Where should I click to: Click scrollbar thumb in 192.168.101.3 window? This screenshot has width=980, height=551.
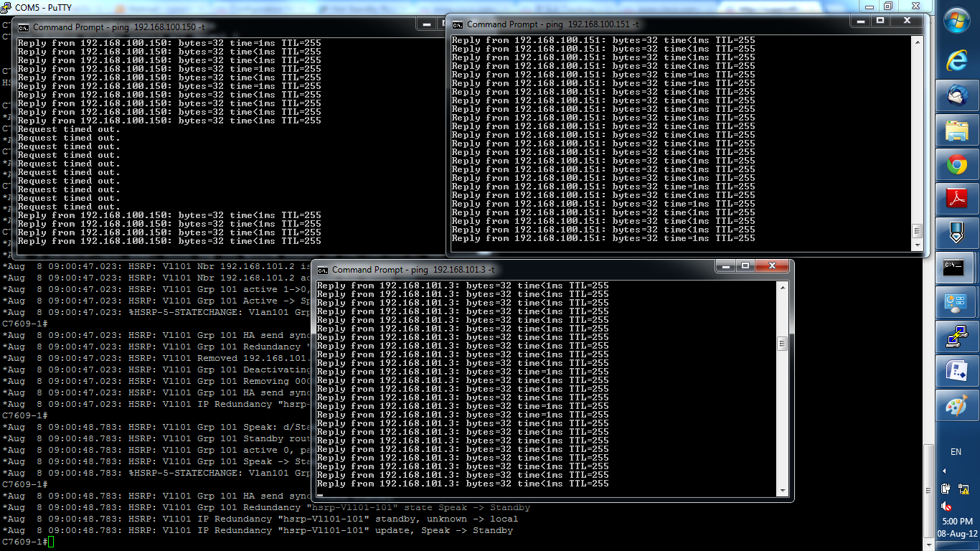tap(782, 344)
